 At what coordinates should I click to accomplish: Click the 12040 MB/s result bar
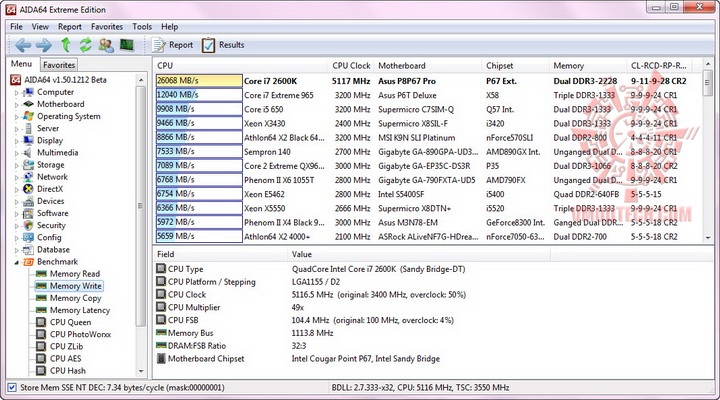coord(199,95)
